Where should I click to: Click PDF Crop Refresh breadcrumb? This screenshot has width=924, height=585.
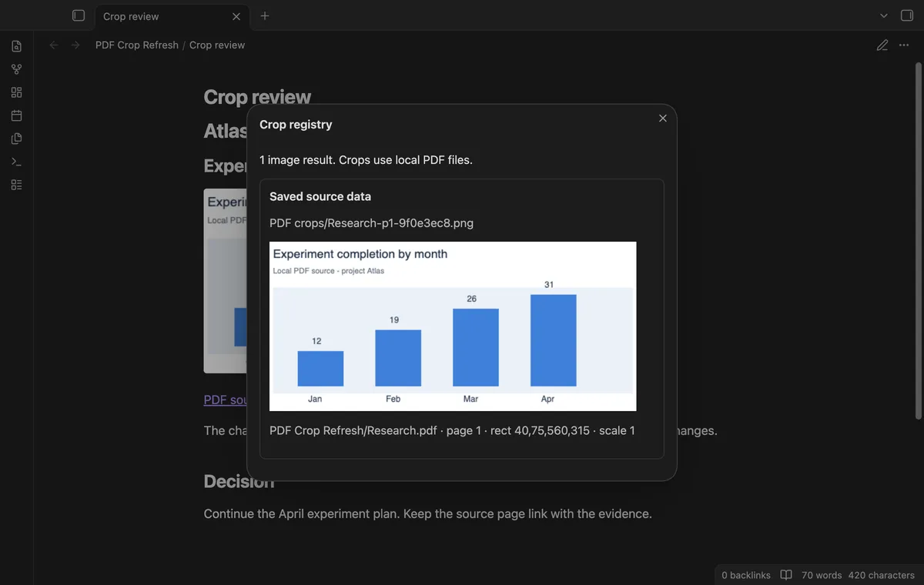point(137,45)
